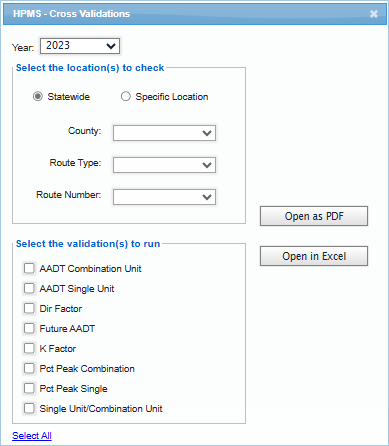The height and width of the screenshot is (446, 389).
Task: Select the Statewide radio button
Action: click(38, 97)
